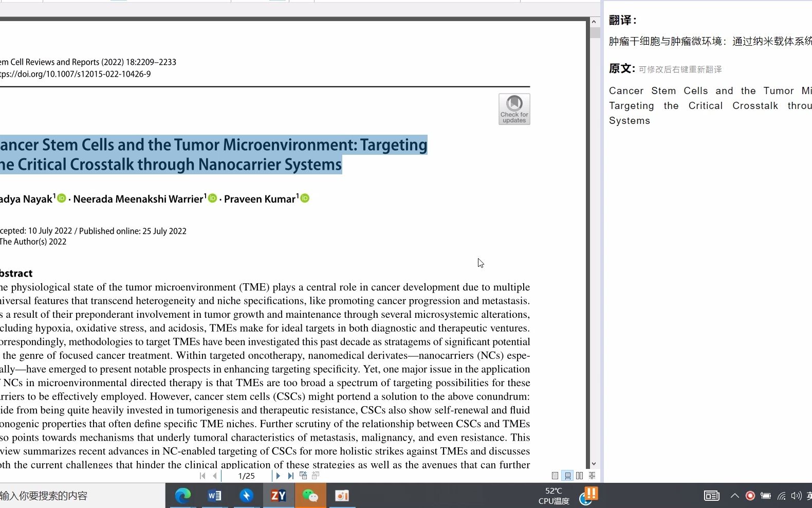Click the ORCID icon after Neerada Meenakshi Warrier

point(212,198)
